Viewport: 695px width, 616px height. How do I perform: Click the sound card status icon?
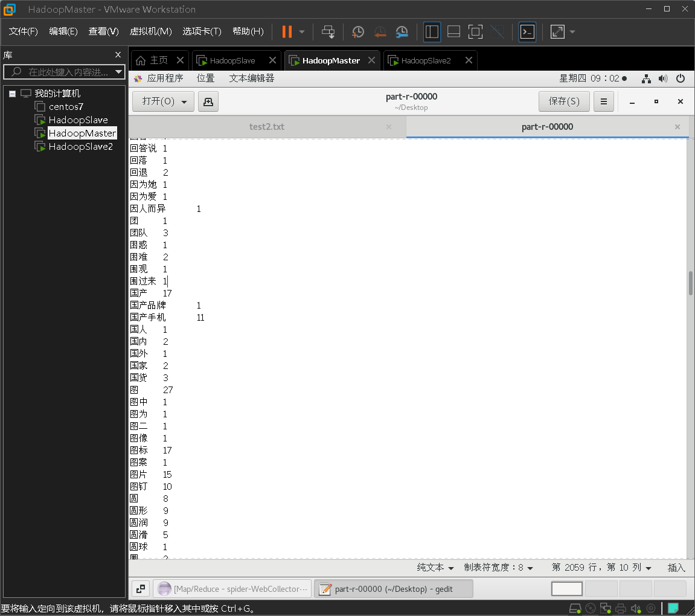tap(636, 609)
